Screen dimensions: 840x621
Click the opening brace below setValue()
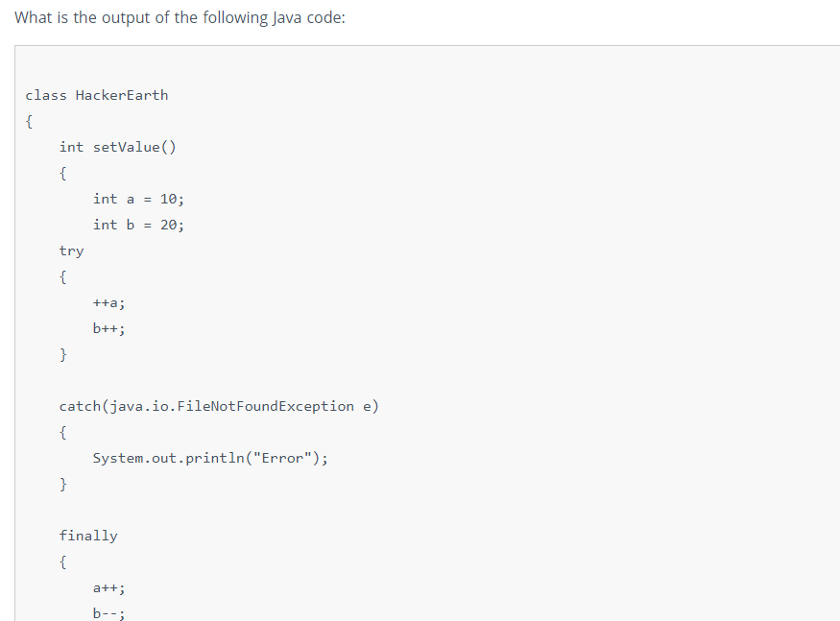coord(62,174)
